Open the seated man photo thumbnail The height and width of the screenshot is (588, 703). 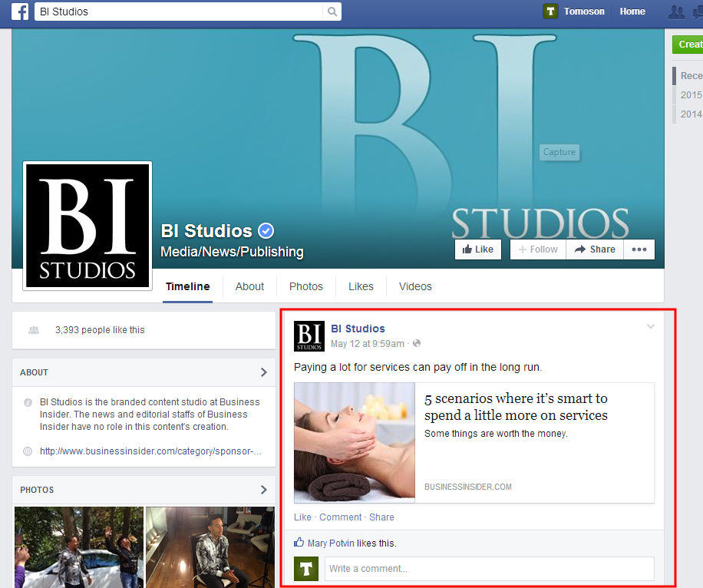tap(210, 547)
